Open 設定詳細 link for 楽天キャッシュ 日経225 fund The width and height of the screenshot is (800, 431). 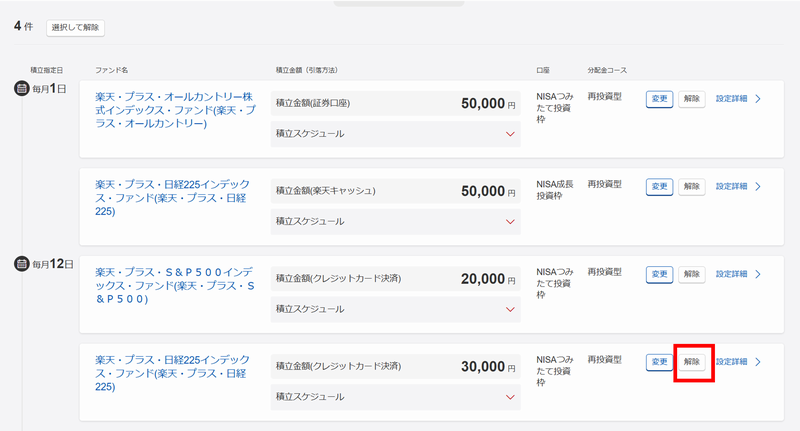coord(731,187)
